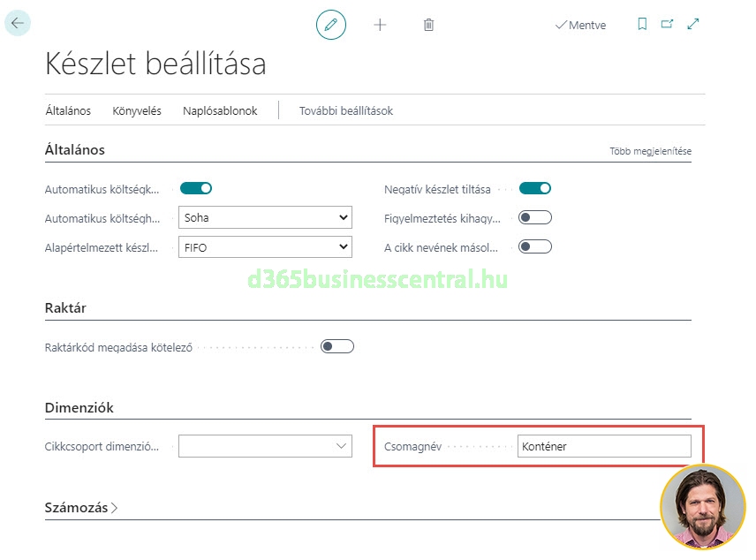
Task: Disable Negatív készlet tiltása toggle
Action: (535, 188)
